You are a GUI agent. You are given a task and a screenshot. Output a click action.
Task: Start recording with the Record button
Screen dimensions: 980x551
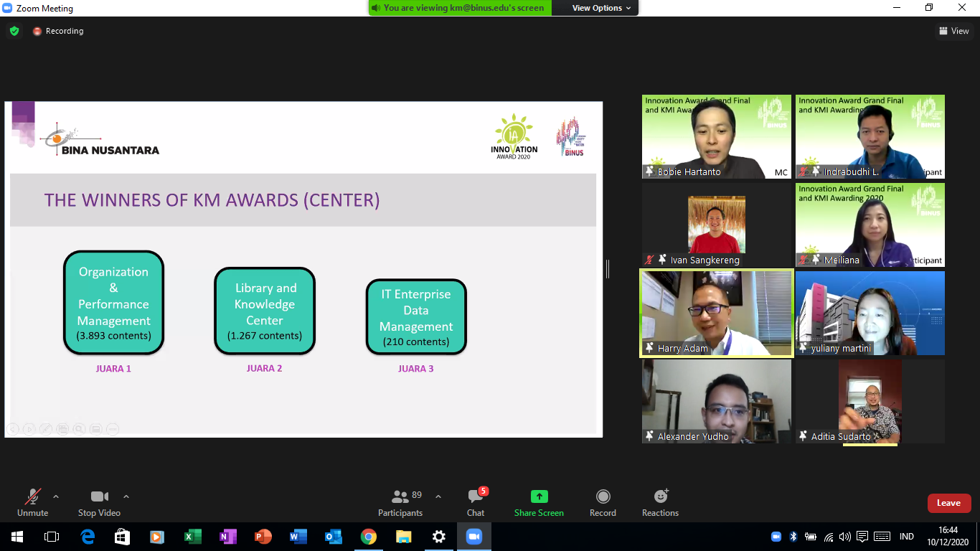[x=603, y=502]
